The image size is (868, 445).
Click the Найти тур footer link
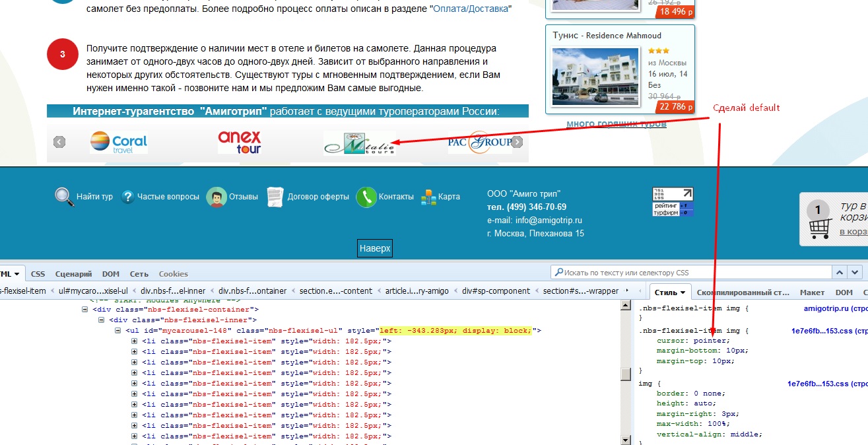94,197
